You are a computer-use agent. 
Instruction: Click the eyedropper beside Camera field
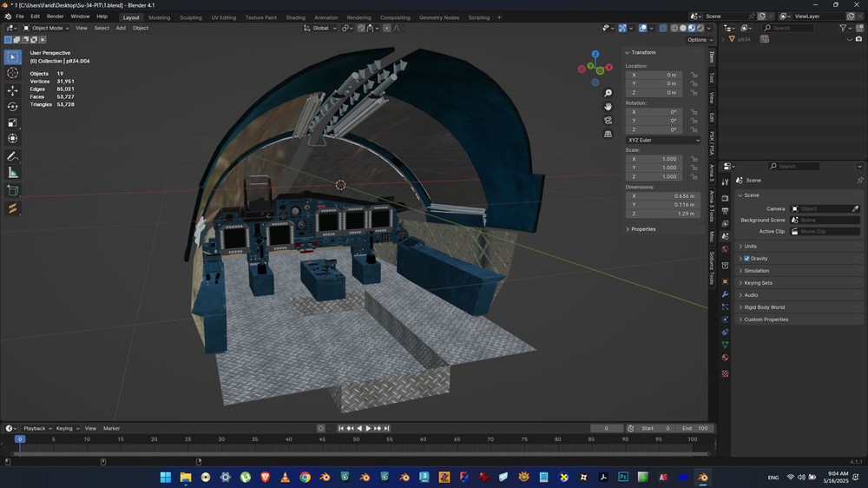pos(855,208)
